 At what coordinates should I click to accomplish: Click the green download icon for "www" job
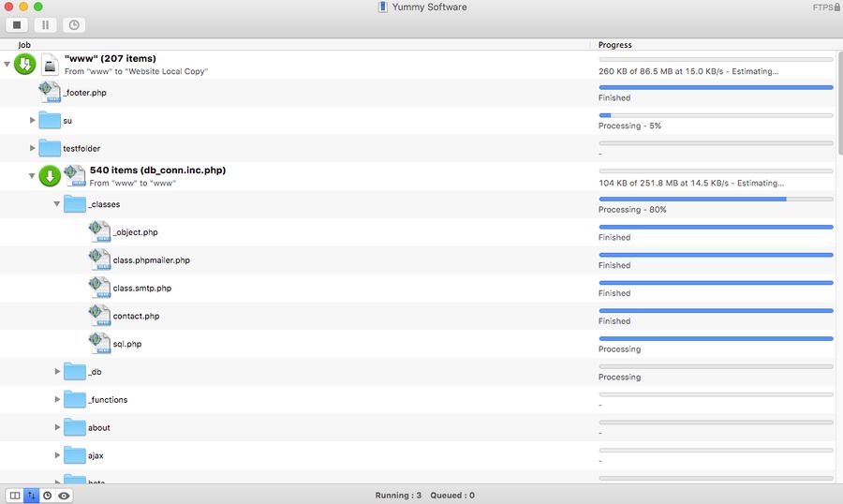(25, 65)
